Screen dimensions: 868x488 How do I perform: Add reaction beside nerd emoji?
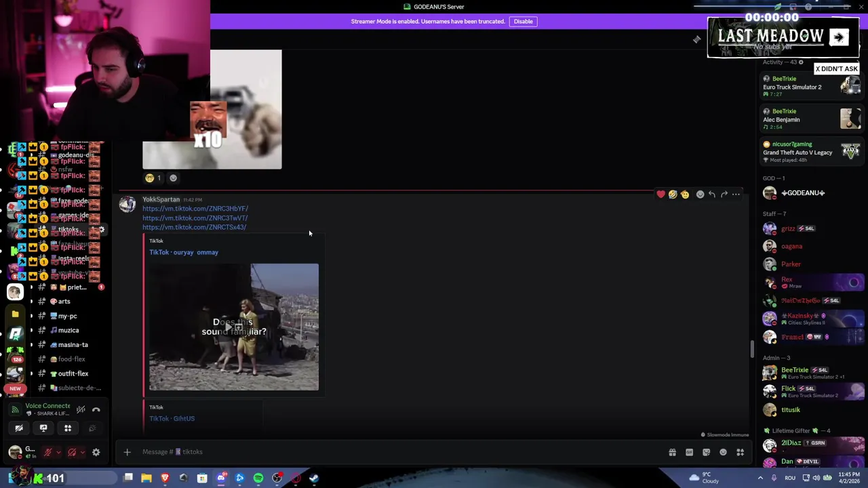[173, 178]
